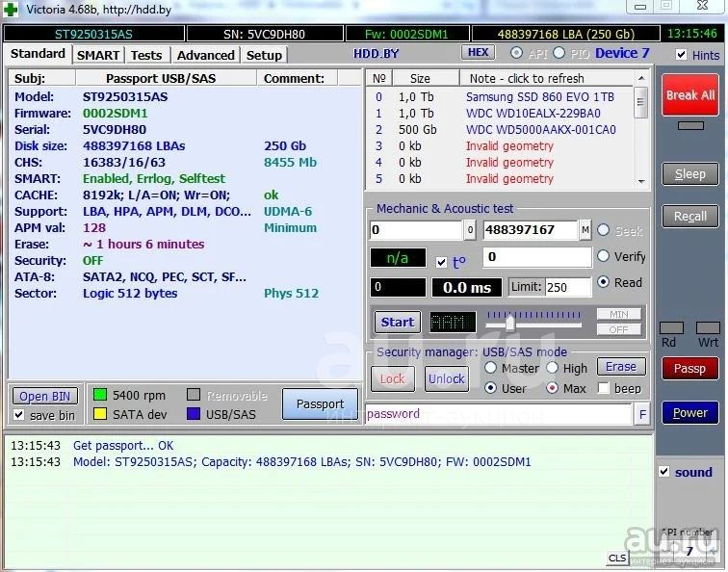Click the Unlock button
The width and height of the screenshot is (728, 572).
tap(447, 378)
